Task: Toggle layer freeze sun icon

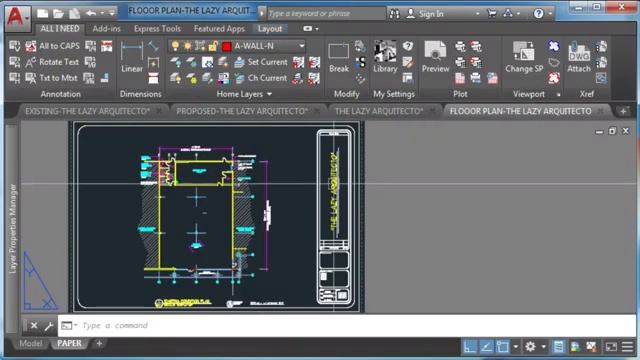Action: (188, 46)
